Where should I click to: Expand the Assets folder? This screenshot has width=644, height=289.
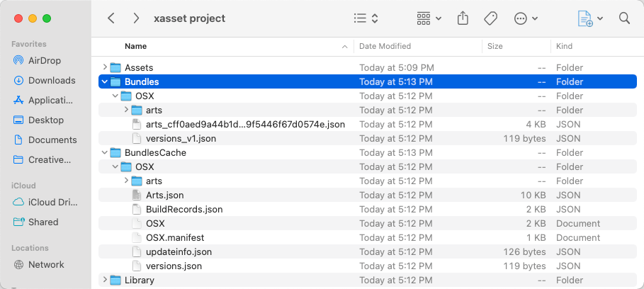(x=105, y=67)
